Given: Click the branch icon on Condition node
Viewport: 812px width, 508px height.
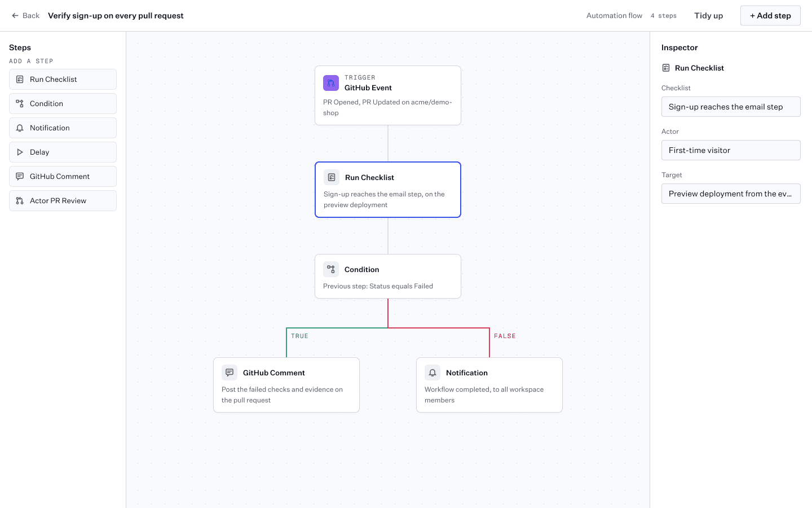Looking at the screenshot, I should tap(331, 269).
